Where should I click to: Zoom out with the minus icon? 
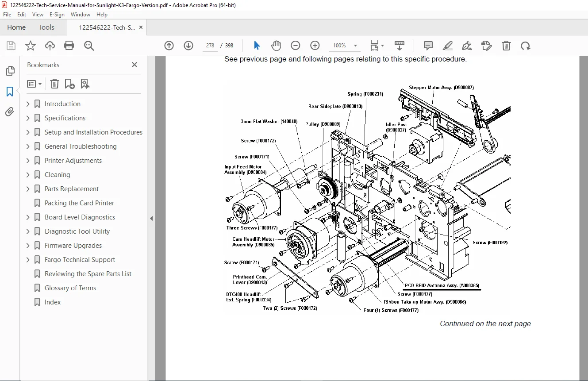pyautogui.click(x=296, y=46)
